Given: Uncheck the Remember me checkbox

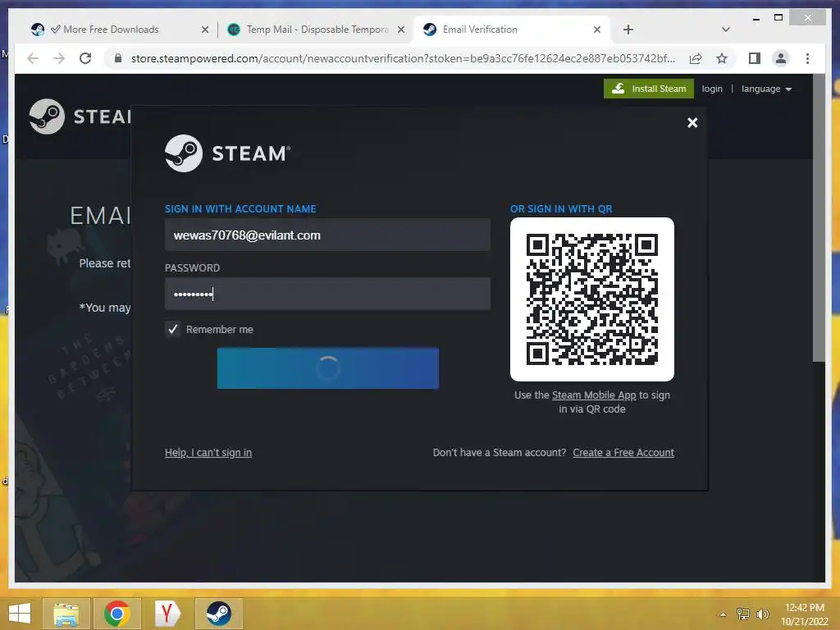Looking at the screenshot, I should [172, 329].
